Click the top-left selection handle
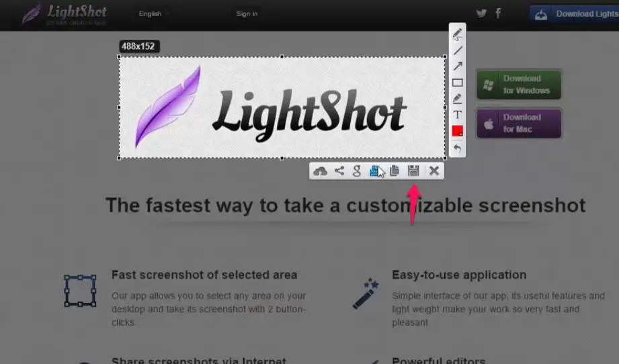Viewport: 619px width, 364px height. point(119,57)
